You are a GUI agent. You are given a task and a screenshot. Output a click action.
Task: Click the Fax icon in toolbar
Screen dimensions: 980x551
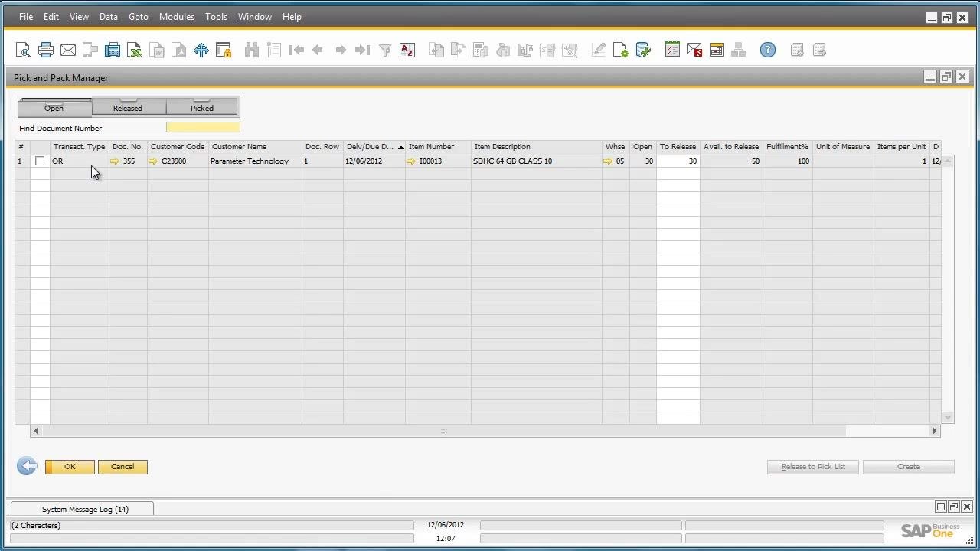click(x=113, y=51)
